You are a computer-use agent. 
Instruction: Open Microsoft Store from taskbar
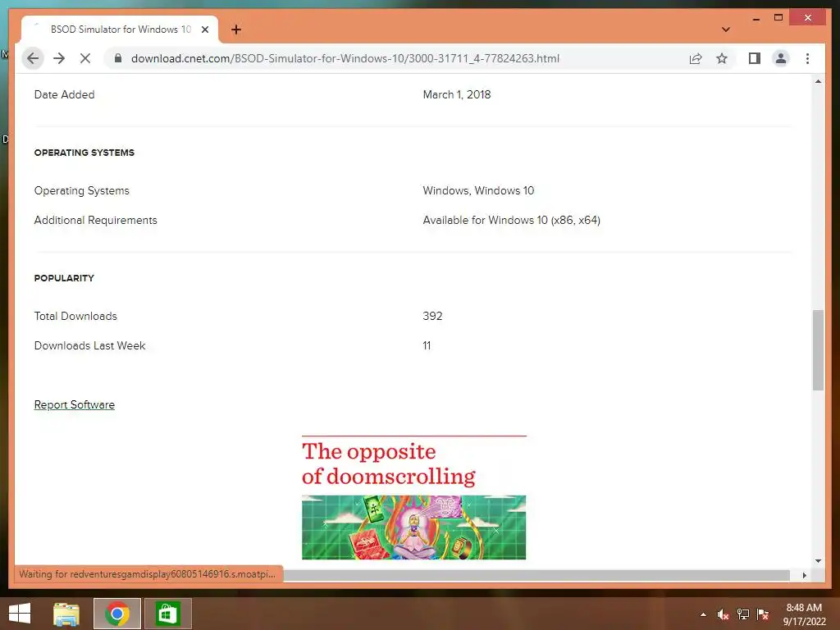[x=167, y=614]
